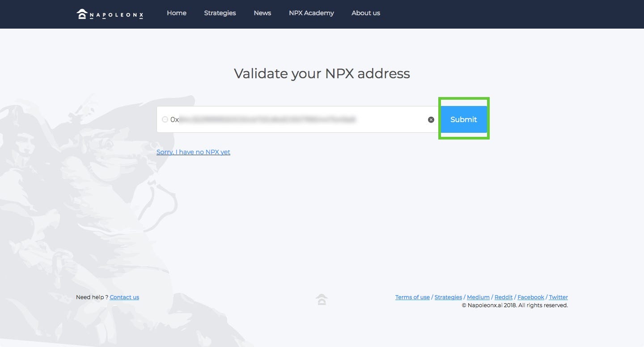Go to the Strategies navigation item
Viewport: 644px width, 347px height.
[x=220, y=13]
